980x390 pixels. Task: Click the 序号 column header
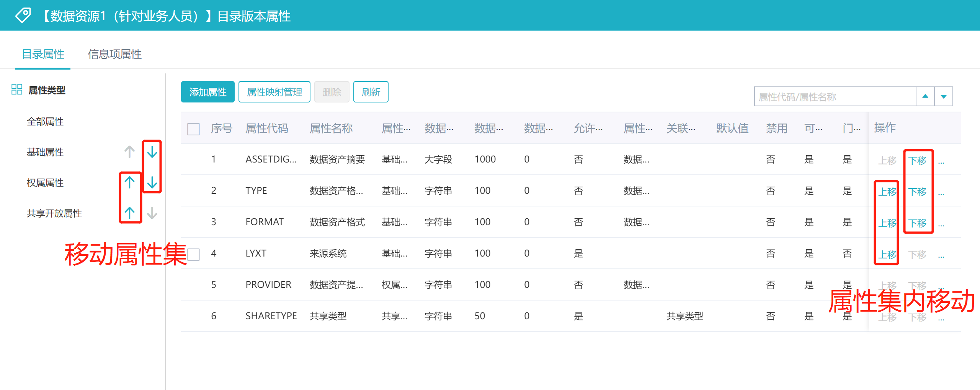222,128
